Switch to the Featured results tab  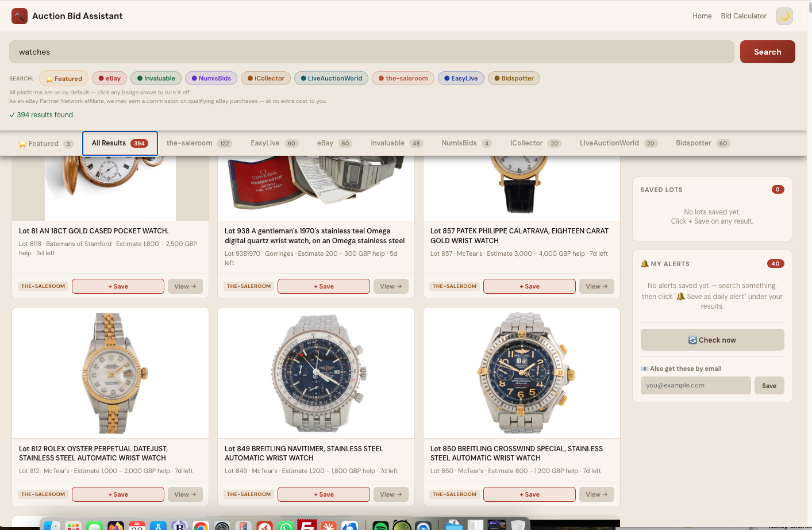(x=45, y=144)
